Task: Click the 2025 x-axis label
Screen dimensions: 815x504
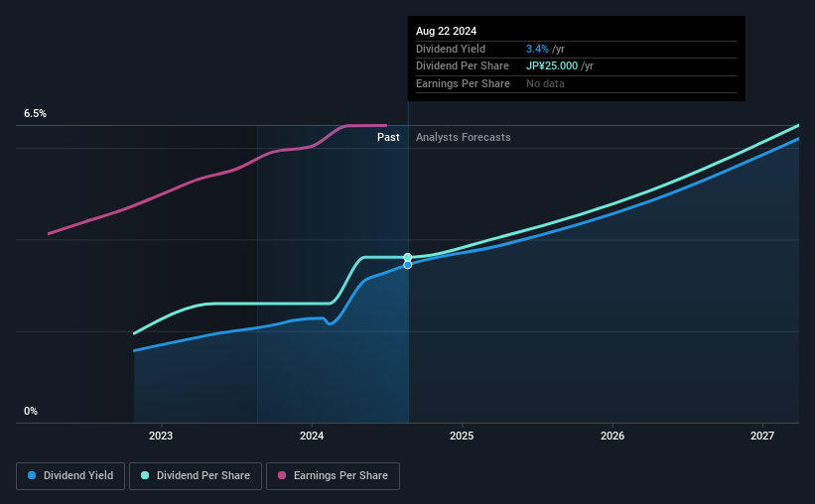Action: [x=462, y=436]
